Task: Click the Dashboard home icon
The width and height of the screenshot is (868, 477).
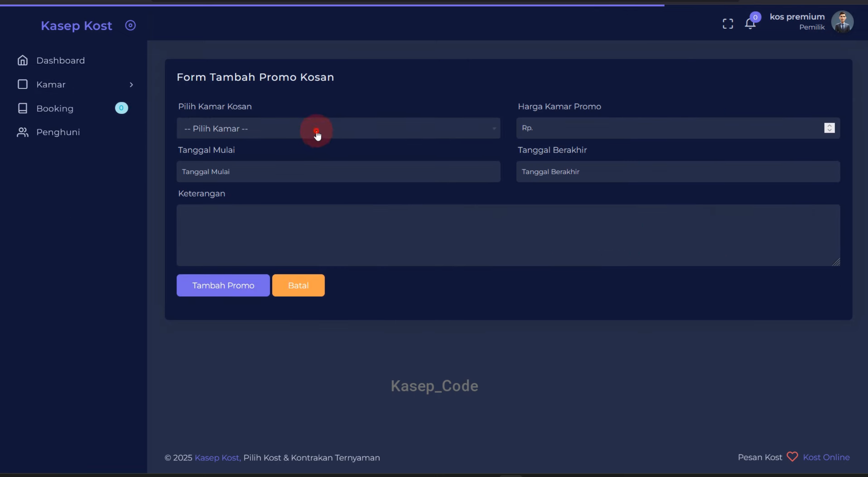Action: [23, 60]
